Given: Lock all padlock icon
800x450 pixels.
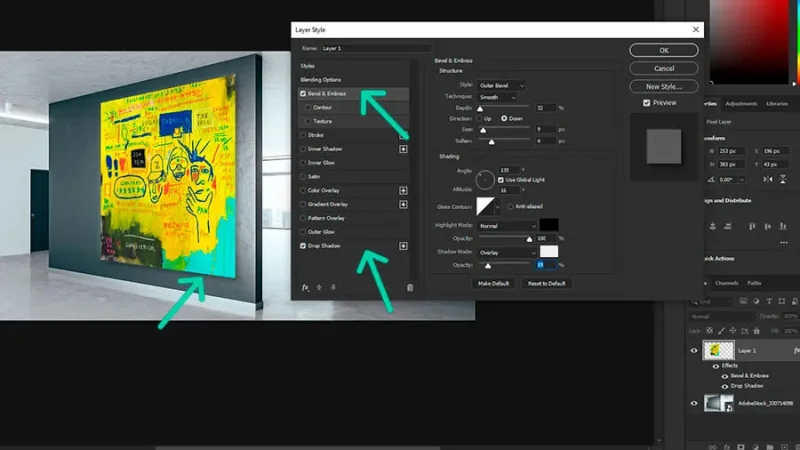Looking at the screenshot, I should pos(757,331).
